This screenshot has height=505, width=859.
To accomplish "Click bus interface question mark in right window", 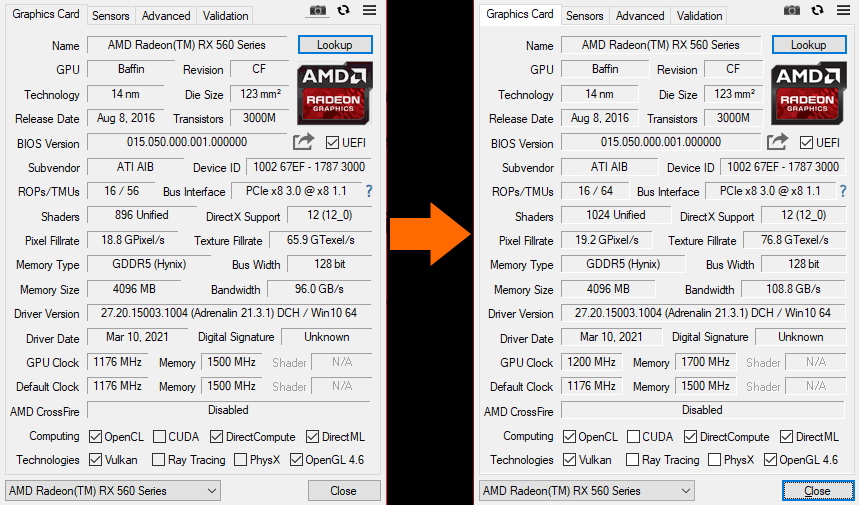I will click(x=843, y=191).
